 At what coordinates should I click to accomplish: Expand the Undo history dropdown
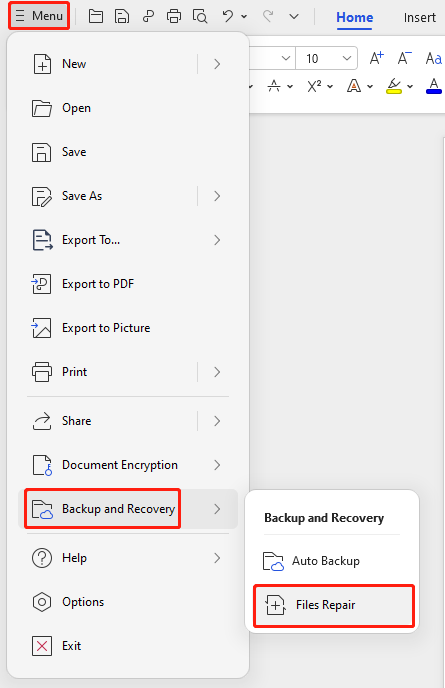pos(244,17)
